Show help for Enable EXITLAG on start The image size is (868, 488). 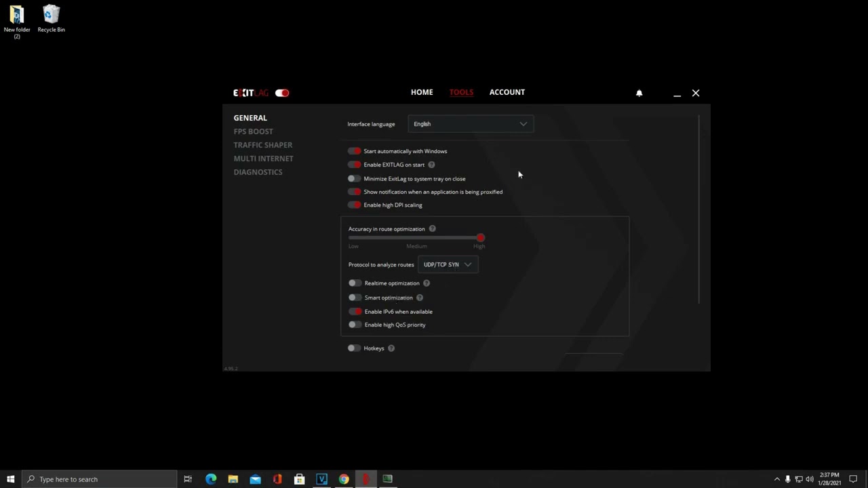(431, 165)
